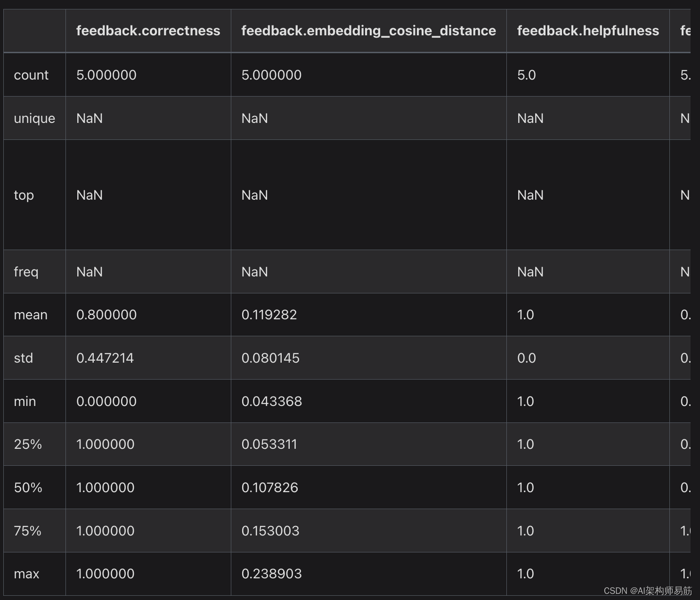Screen dimensions: 700x600
Task: Click the truncated rightmost feedback column header
Action: tap(684, 30)
